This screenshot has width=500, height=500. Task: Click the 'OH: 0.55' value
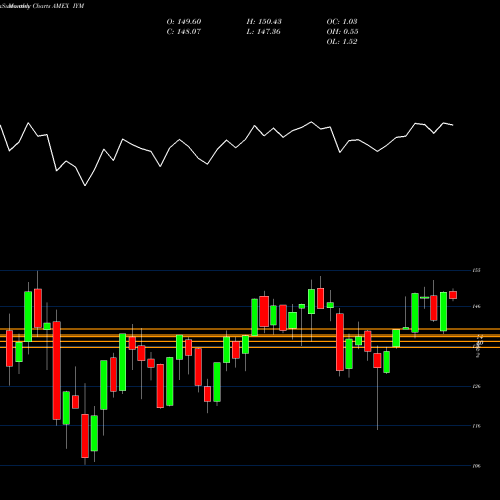(342, 32)
